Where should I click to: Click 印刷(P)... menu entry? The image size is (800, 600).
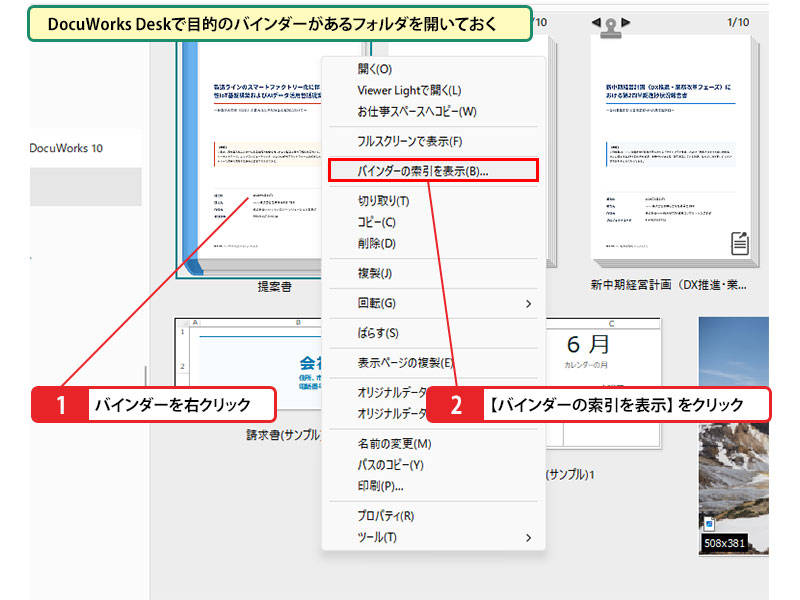click(x=381, y=486)
